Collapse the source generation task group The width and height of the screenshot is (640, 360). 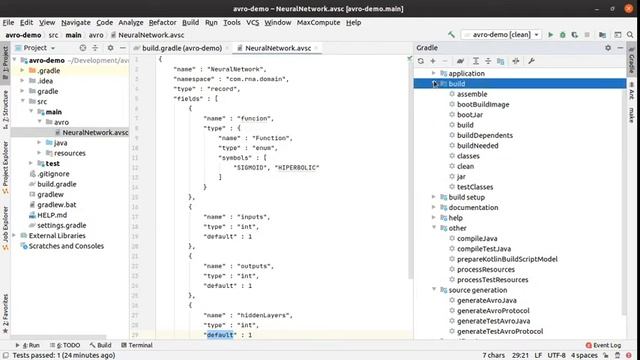pos(434,290)
